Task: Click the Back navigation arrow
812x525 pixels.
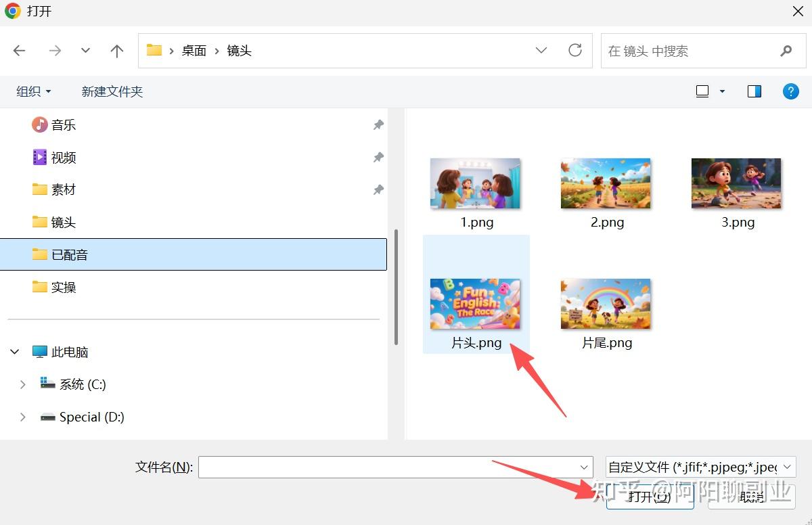Action: (x=20, y=51)
